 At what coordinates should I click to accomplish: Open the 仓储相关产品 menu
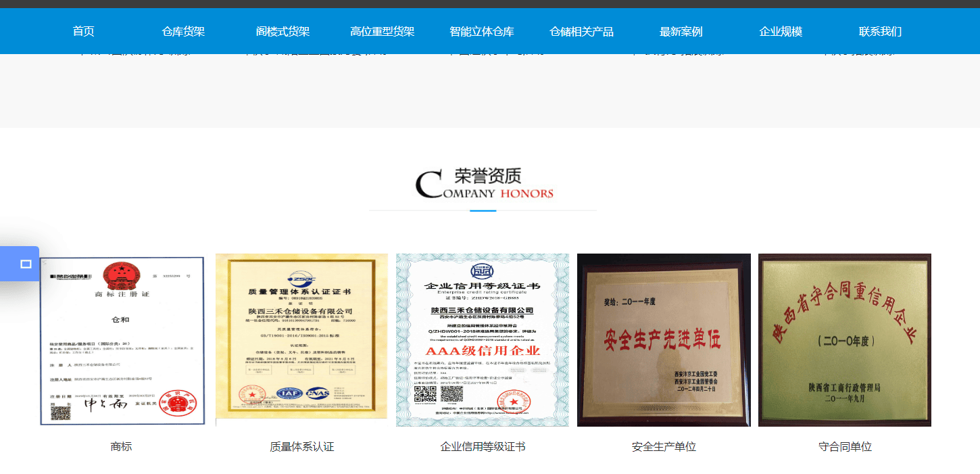click(580, 30)
